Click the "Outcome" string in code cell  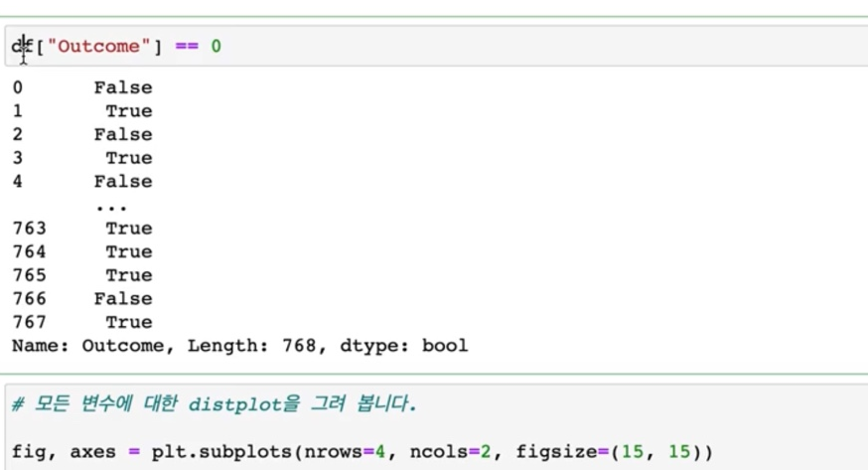98,46
